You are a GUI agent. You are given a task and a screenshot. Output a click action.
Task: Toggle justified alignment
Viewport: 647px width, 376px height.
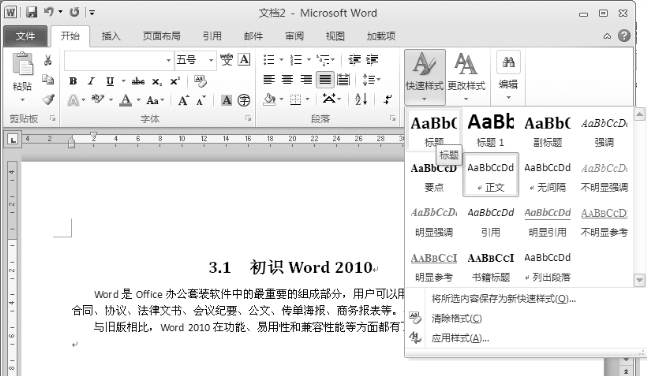325,79
